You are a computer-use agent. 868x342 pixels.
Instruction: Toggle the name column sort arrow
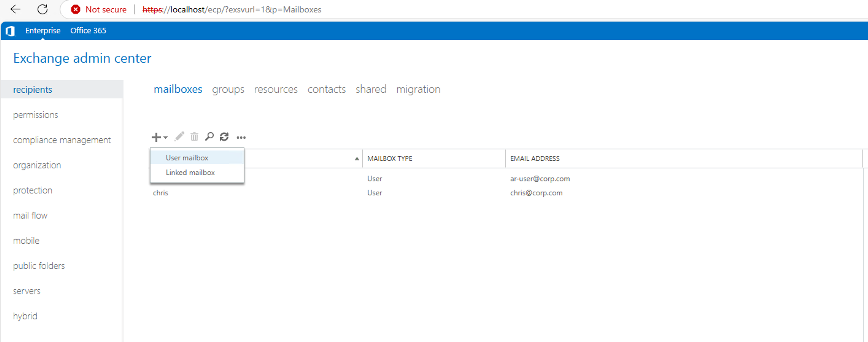357,159
